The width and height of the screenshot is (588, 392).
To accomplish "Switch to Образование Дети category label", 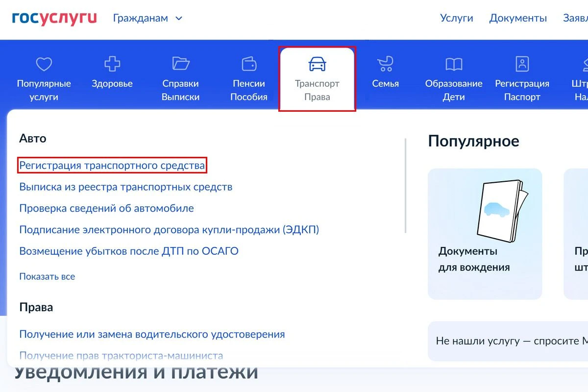I will [x=454, y=90].
